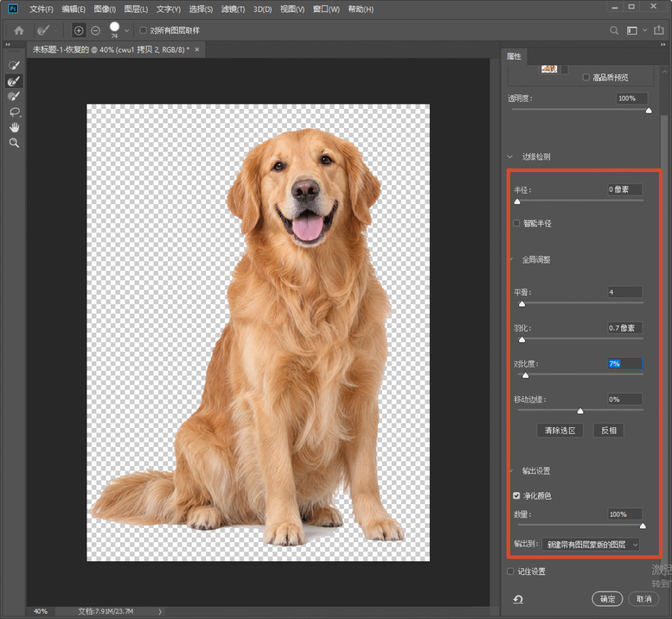The width and height of the screenshot is (672, 619).
Task: Click the Feather value field
Action: click(625, 328)
